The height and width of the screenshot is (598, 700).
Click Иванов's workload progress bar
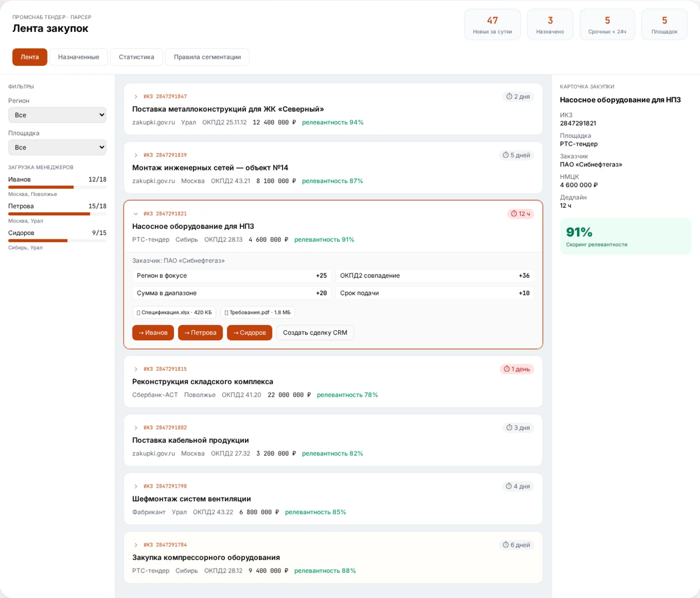57,187
